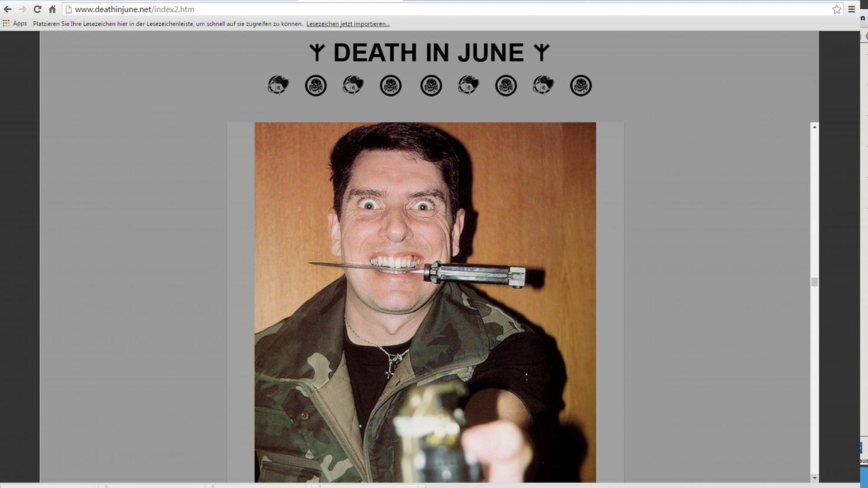Reload the page with the refresh icon
The image size is (868, 488).
tap(38, 9)
